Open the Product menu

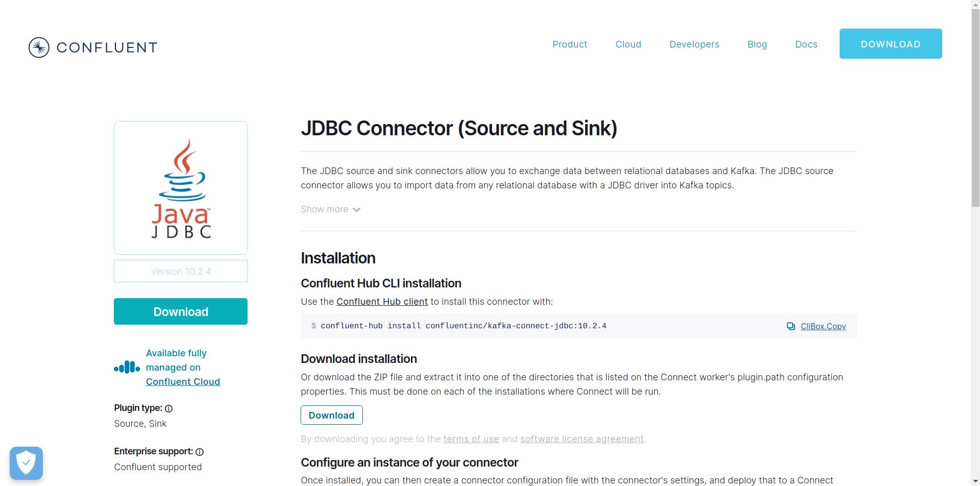click(x=570, y=44)
